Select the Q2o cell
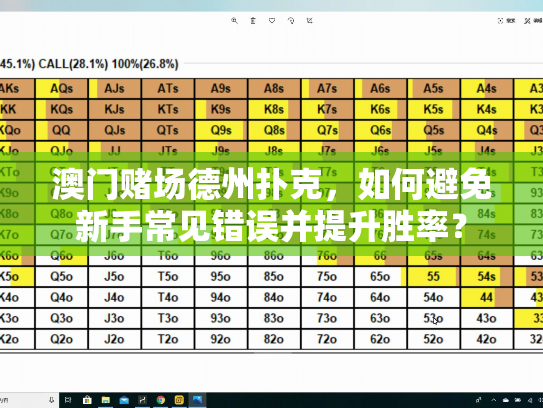Screen dimensions: 543x408 (x=62, y=339)
